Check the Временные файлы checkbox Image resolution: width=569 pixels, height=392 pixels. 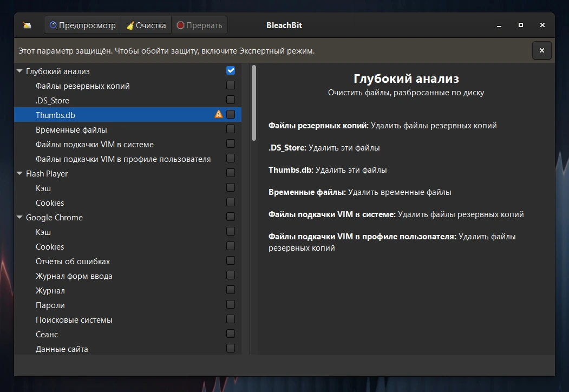[231, 129]
